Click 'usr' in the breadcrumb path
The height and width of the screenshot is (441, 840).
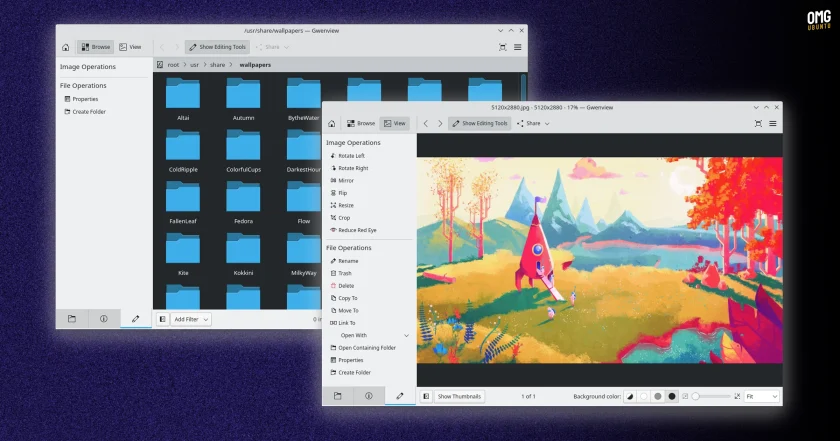tap(194, 65)
